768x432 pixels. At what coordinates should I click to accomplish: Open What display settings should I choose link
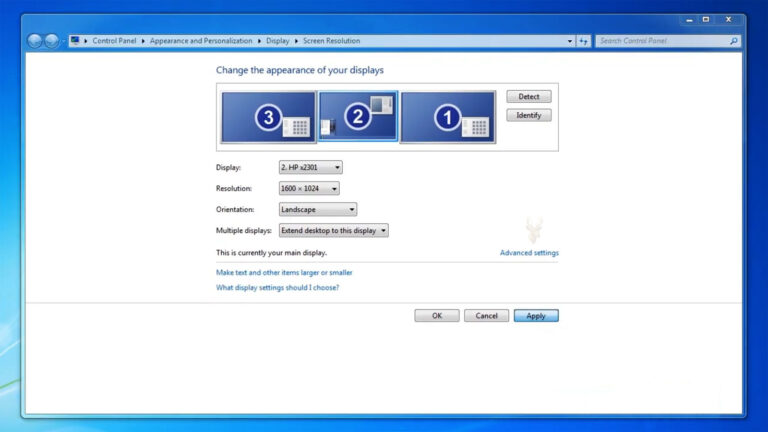(x=277, y=288)
